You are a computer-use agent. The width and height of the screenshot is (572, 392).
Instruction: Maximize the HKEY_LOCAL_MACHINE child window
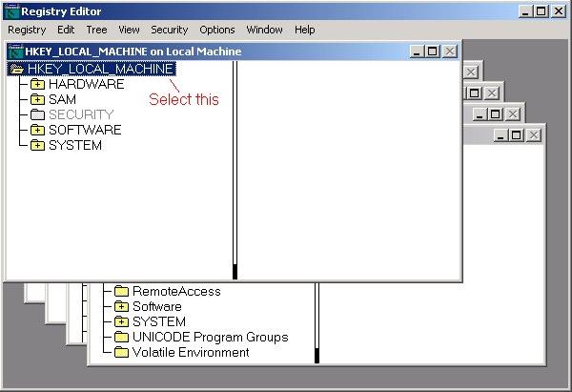tap(433, 52)
